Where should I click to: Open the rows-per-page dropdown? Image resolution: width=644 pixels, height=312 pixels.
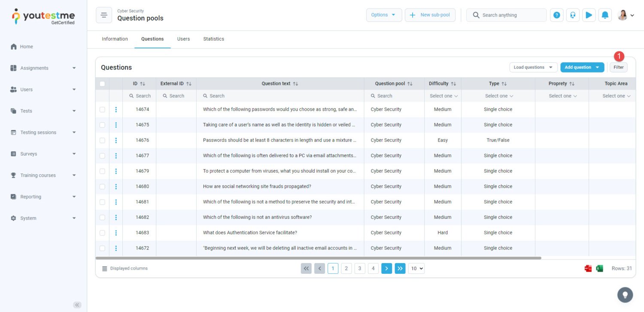click(x=416, y=269)
